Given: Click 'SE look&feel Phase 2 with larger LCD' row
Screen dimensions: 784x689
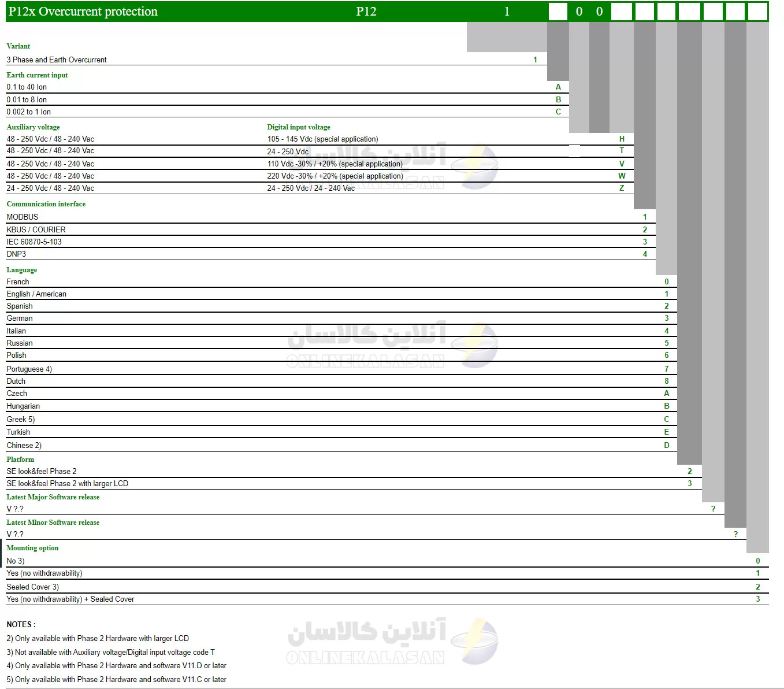Looking at the screenshot, I should [354, 483].
